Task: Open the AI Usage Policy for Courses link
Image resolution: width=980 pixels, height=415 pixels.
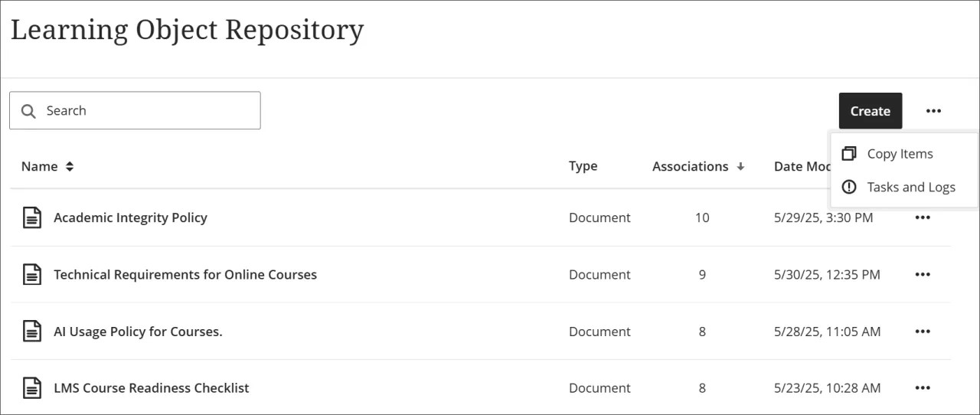Action: tap(138, 332)
